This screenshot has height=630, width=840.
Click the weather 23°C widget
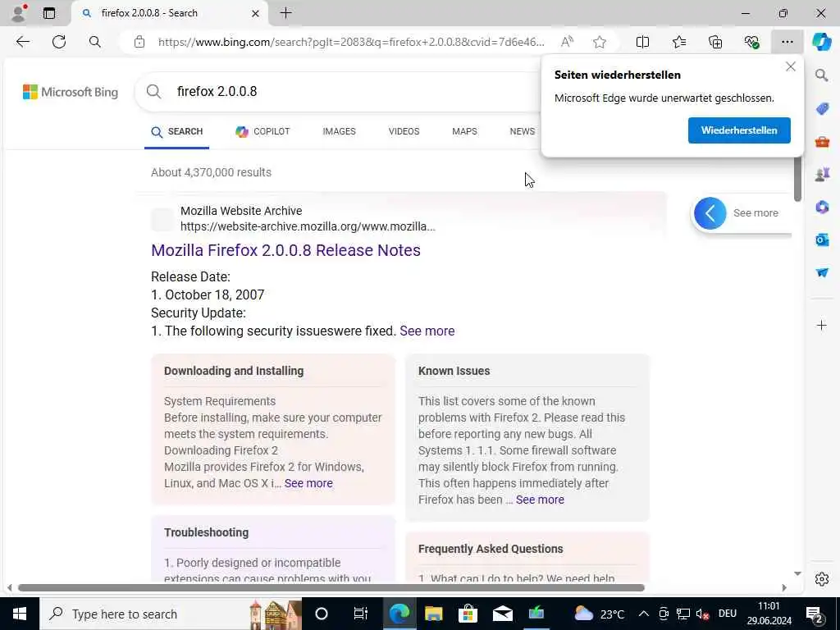click(x=599, y=614)
